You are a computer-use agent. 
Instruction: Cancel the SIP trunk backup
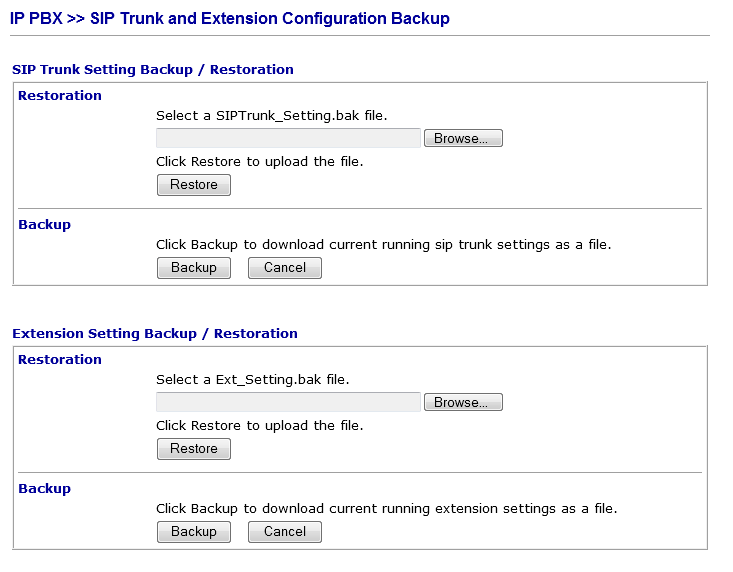(x=285, y=267)
